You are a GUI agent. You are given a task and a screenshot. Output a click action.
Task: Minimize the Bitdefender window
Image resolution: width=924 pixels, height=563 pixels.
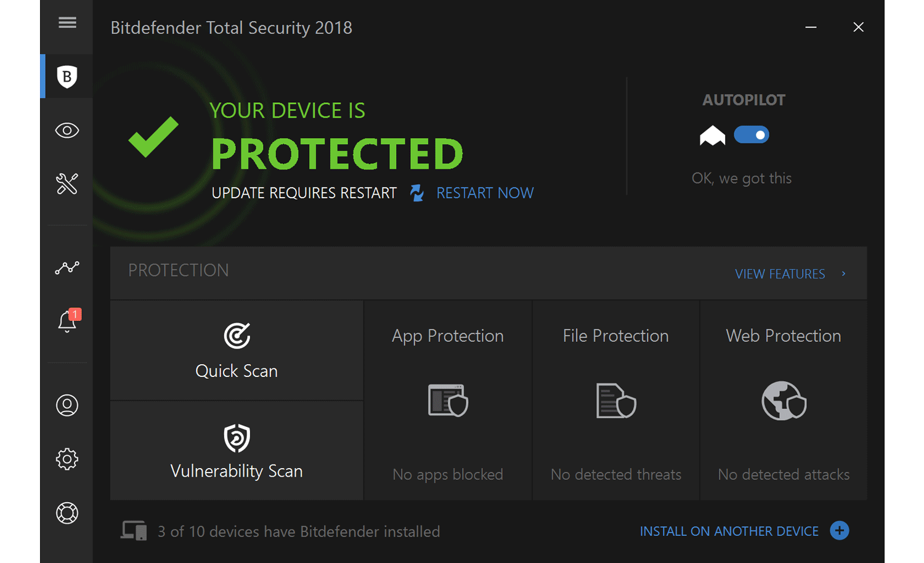[811, 27]
